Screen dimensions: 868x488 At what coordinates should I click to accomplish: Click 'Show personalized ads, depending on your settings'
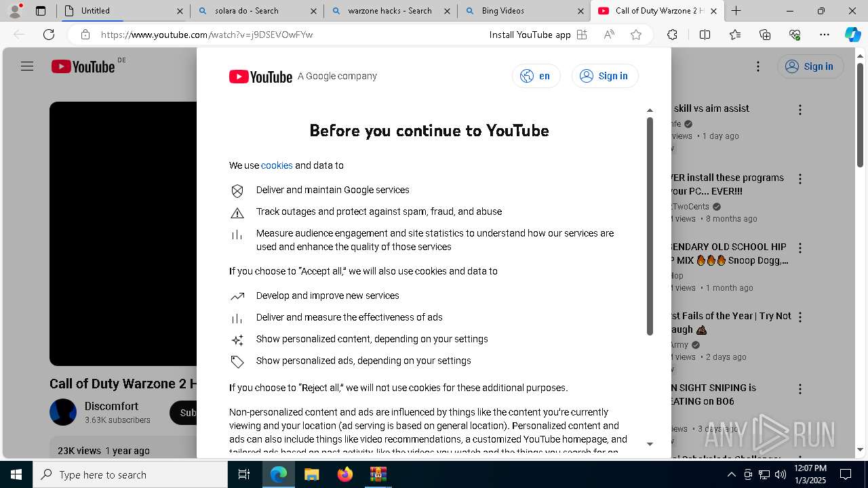(363, 361)
